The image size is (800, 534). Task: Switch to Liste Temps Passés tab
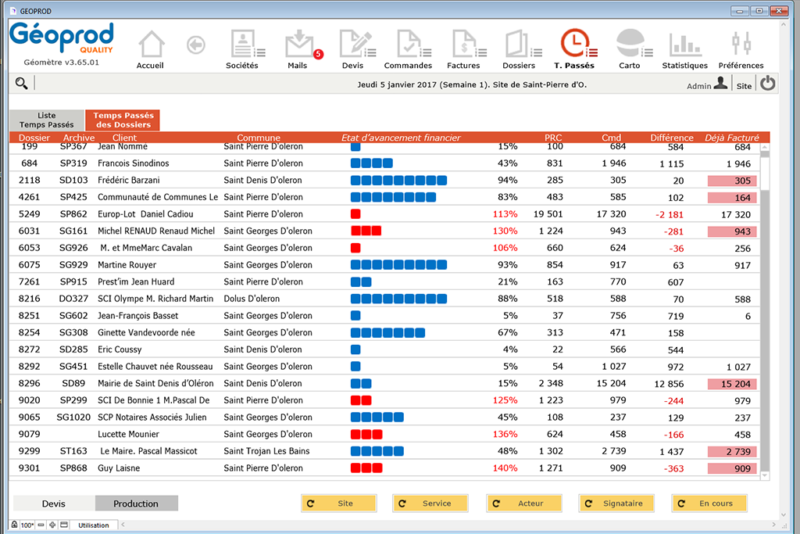47,119
